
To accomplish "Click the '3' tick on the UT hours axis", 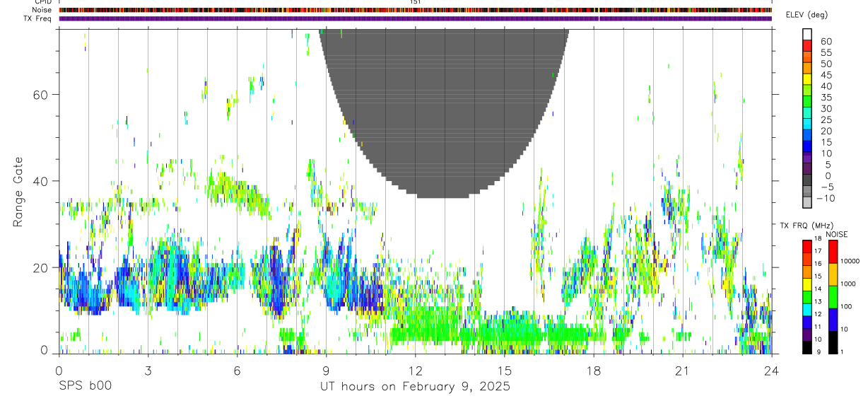I will (148, 371).
